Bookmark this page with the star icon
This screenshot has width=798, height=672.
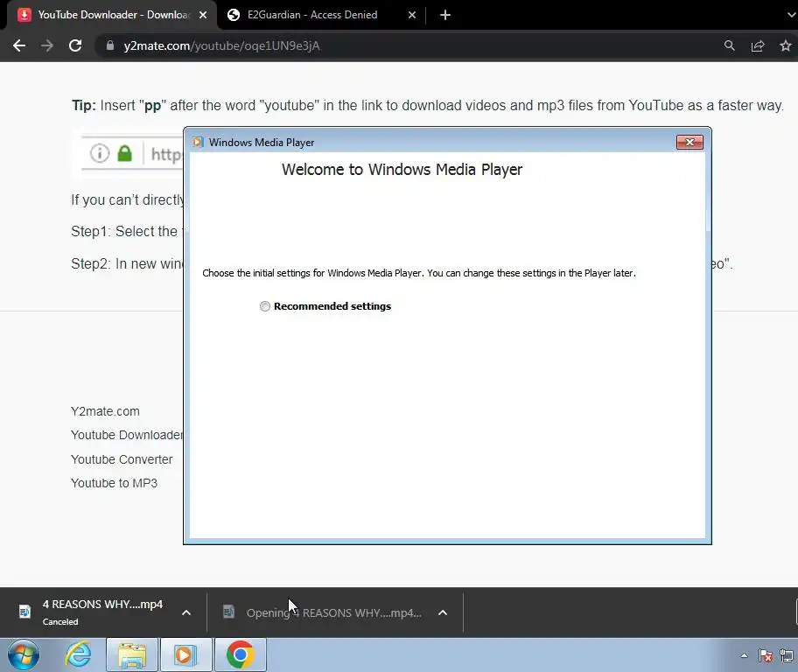785,45
